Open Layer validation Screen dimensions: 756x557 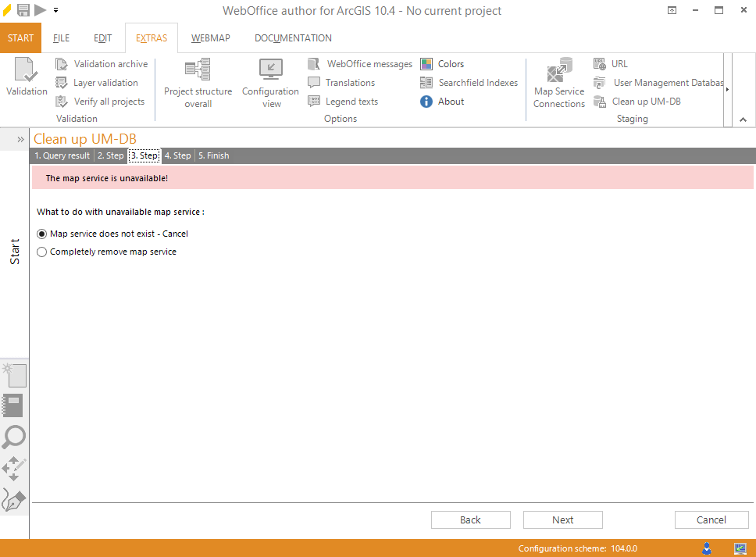97,83
